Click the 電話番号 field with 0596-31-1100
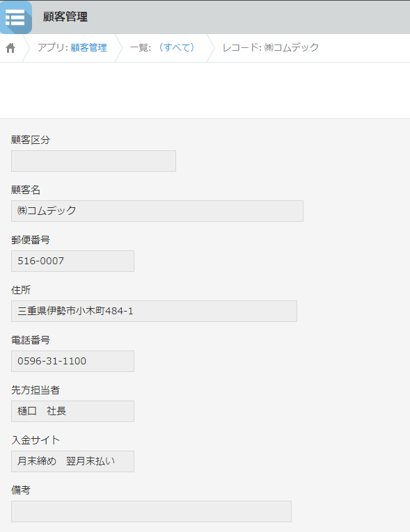410x532 pixels. click(x=72, y=361)
